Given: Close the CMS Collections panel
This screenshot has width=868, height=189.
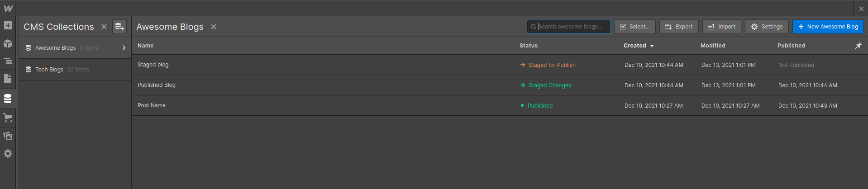Looking at the screenshot, I should (x=104, y=27).
